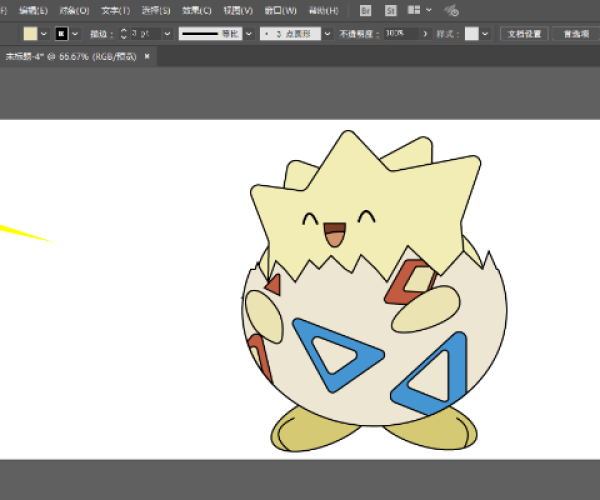The image size is (600, 500).
Task: Click the black stroke color swatch
Action: click(x=61, y=33)
